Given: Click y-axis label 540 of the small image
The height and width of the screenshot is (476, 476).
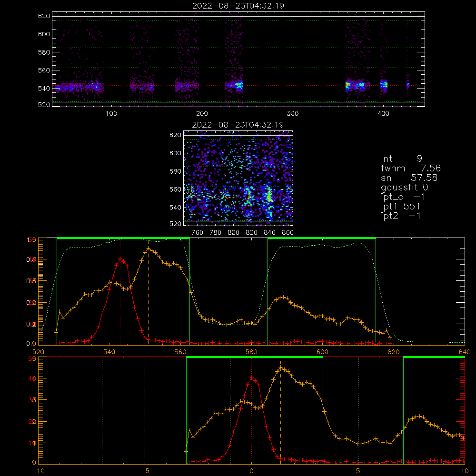Looking at the screenshot, I should click(176, 208).
